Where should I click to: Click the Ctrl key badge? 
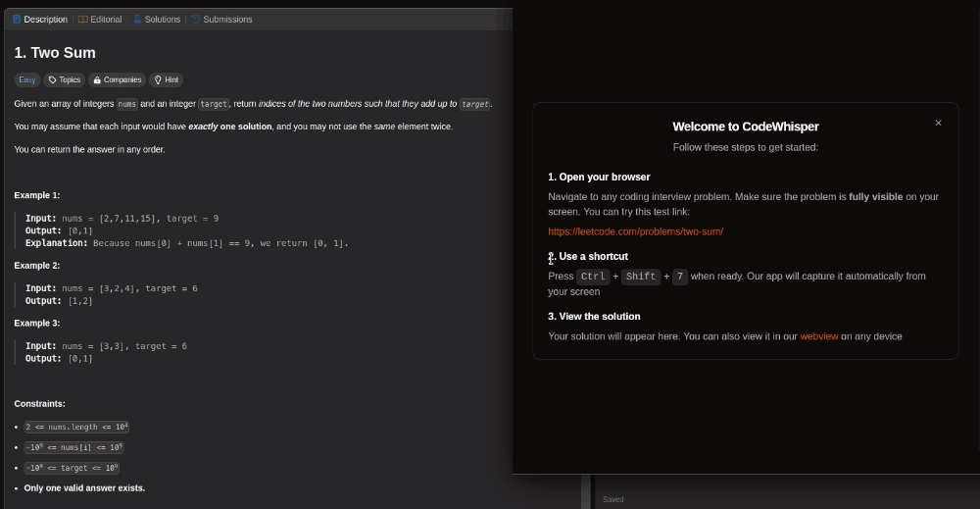click(593, 277)
